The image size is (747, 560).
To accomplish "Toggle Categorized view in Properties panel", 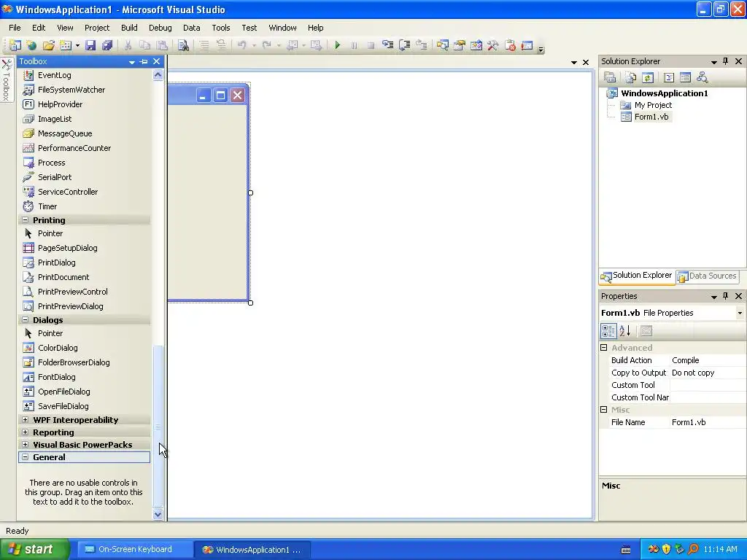I will tap(608, 330).
